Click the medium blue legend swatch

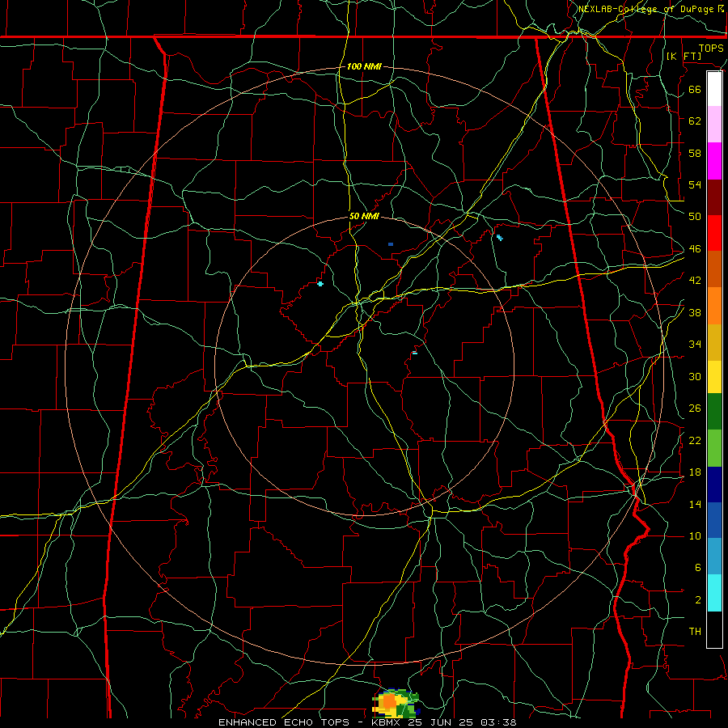pos(714,520)
